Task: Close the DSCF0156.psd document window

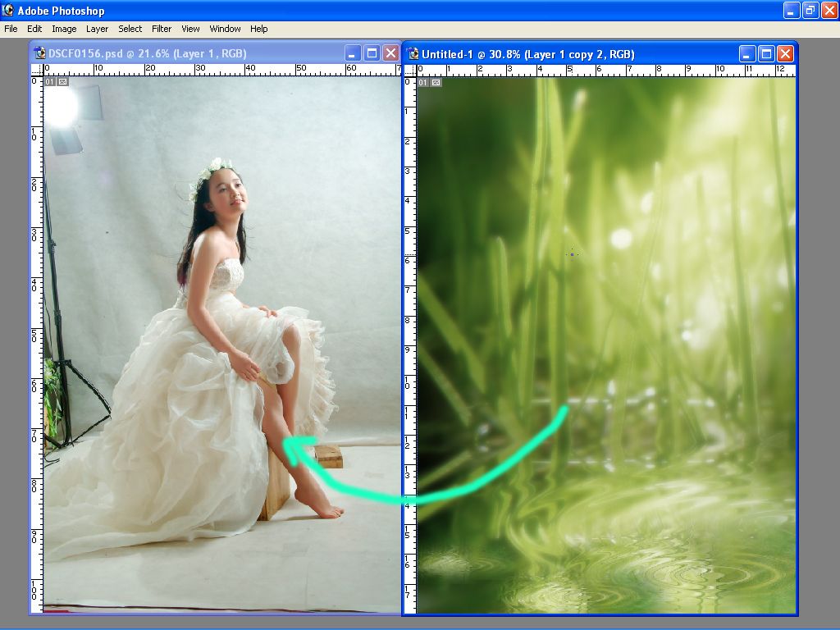Action: (390, 53)
